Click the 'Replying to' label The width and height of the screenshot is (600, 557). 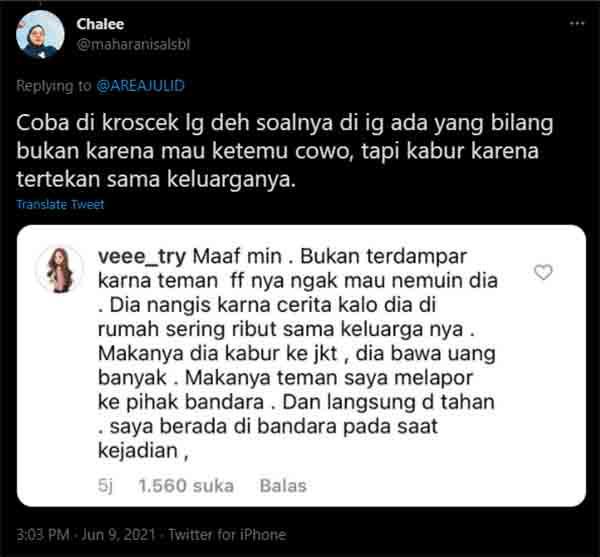coord(54,85)
